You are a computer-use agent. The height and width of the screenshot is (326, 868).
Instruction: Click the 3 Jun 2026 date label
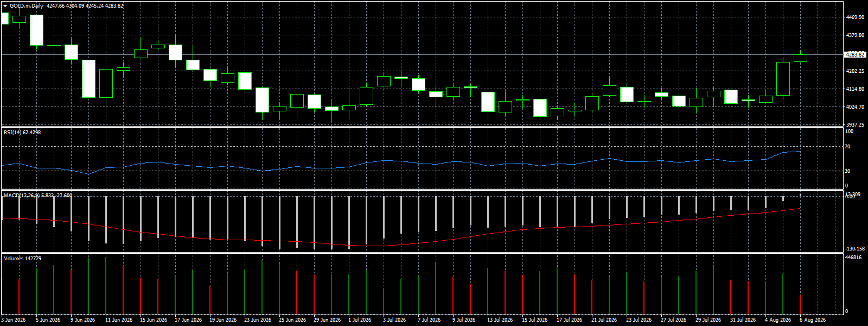click(x=14, y=320)
